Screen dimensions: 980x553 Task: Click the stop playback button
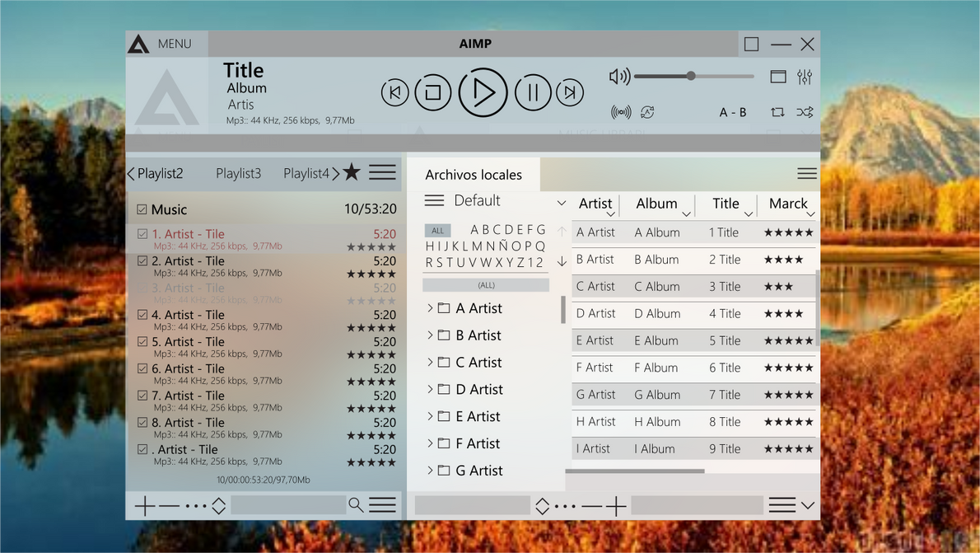432,92
